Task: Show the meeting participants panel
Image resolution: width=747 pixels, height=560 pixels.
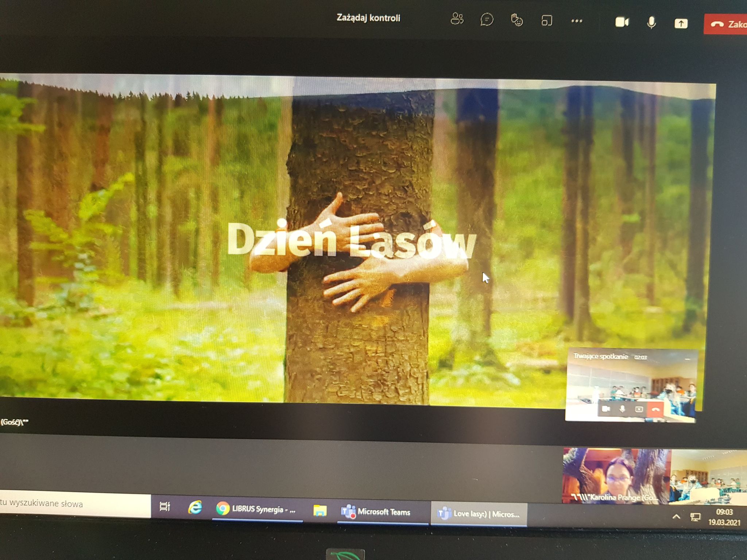Action: tap(457, 19)
